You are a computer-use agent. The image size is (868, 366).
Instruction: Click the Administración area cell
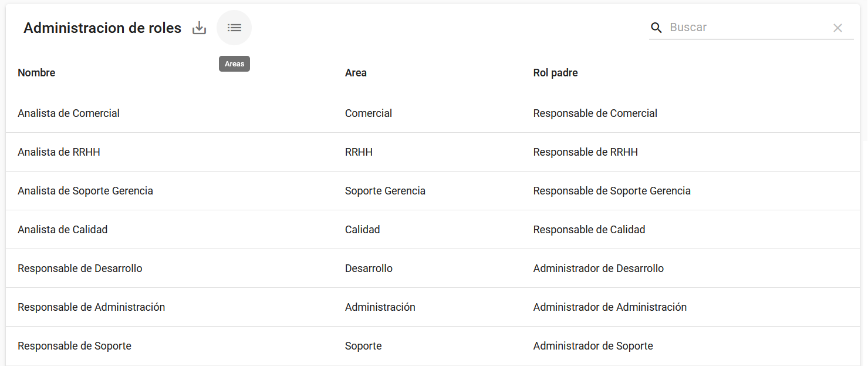pos(380,307)
